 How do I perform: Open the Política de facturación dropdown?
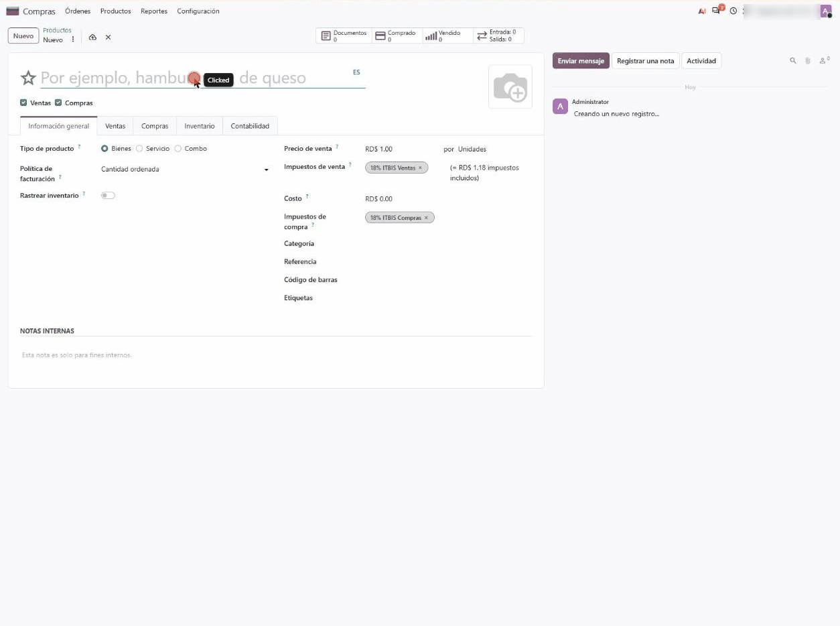185,170
